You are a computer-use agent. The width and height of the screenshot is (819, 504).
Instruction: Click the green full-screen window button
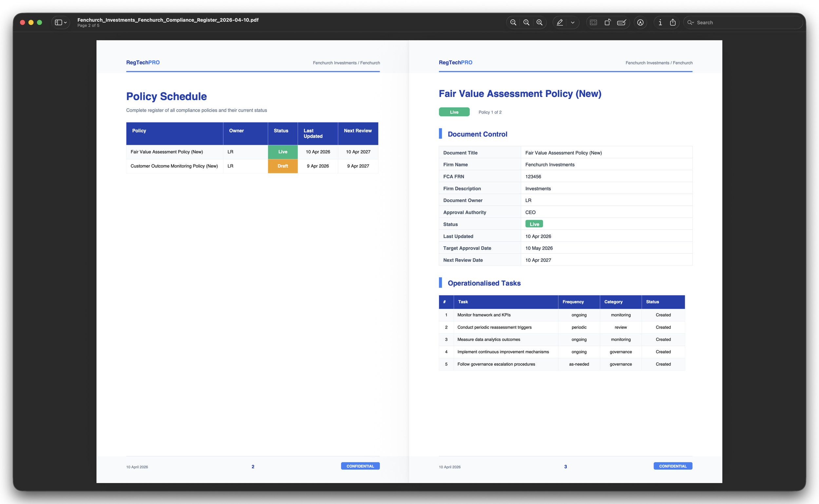point(40,22)
